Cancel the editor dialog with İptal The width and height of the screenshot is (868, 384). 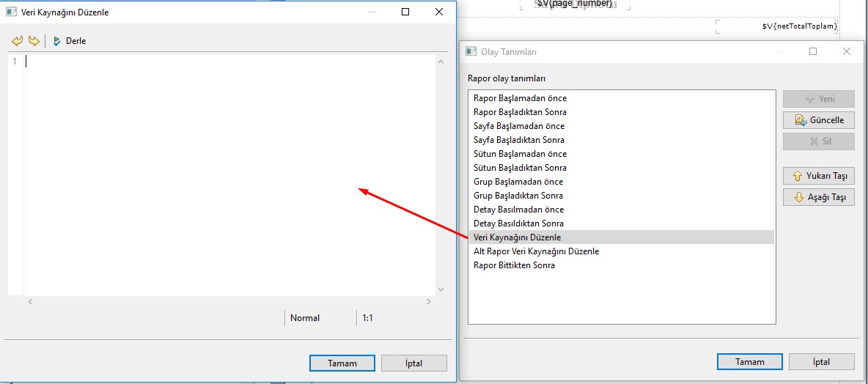[414, 363]
